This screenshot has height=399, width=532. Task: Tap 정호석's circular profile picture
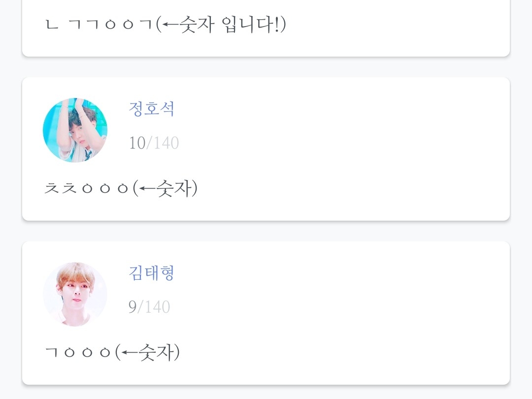[x=75, y=130]
